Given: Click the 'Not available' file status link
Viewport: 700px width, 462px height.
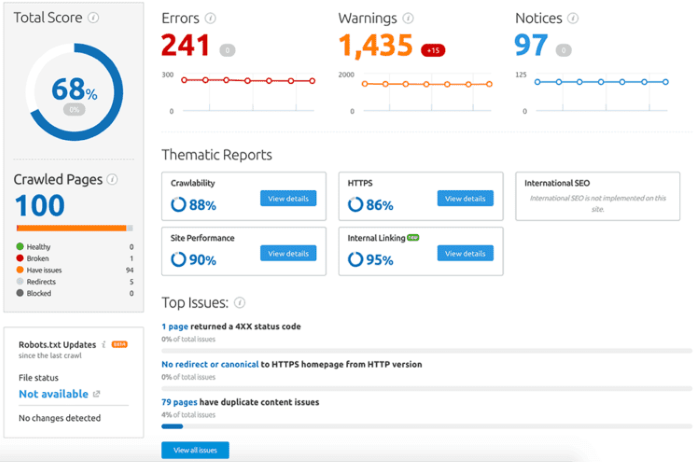Looking at the screenshot, I should pyautogui.click(x=54, y=394).
